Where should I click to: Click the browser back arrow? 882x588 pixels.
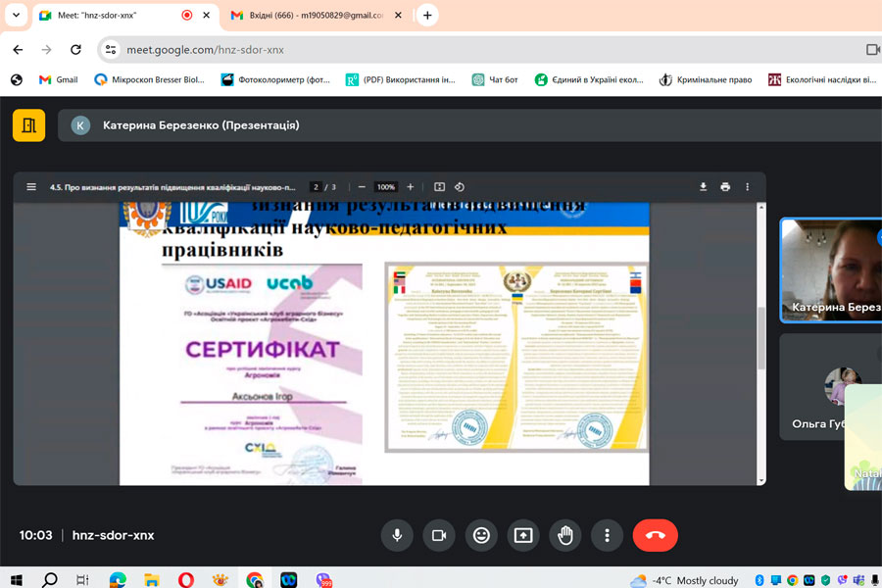pyautogui.click(x=18, y=50)
